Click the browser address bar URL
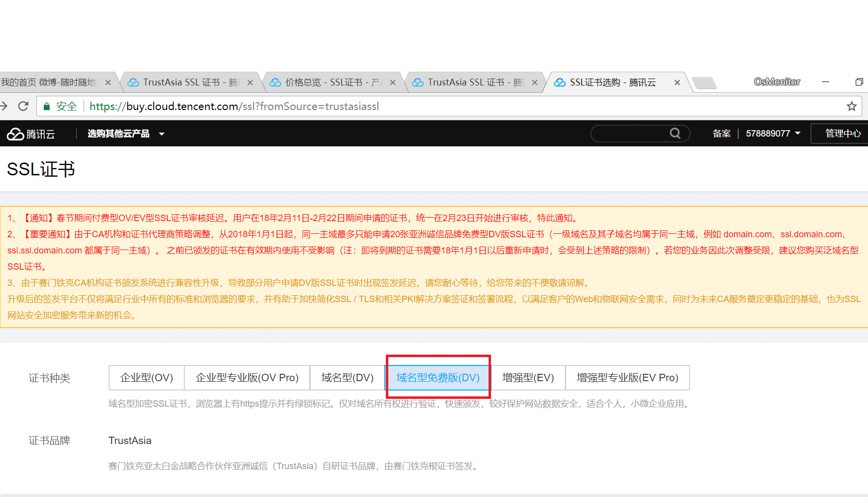This screenshot has height=502, width=868. click(234, 106)
